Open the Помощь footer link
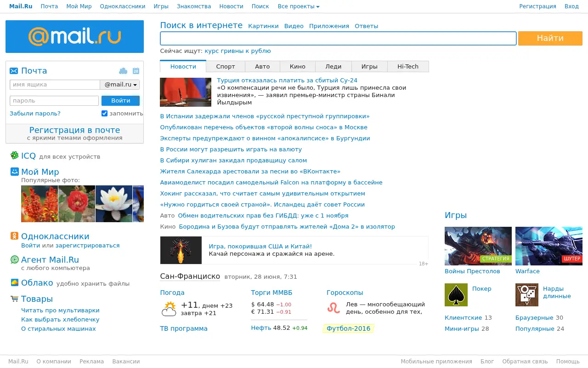 pyautogui.click(x=568, y=362)
